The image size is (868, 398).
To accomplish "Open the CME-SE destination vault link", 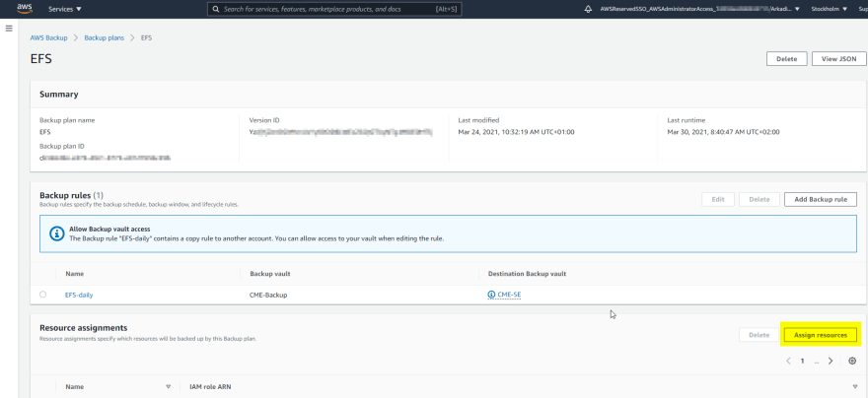I will tap(509, 295).
